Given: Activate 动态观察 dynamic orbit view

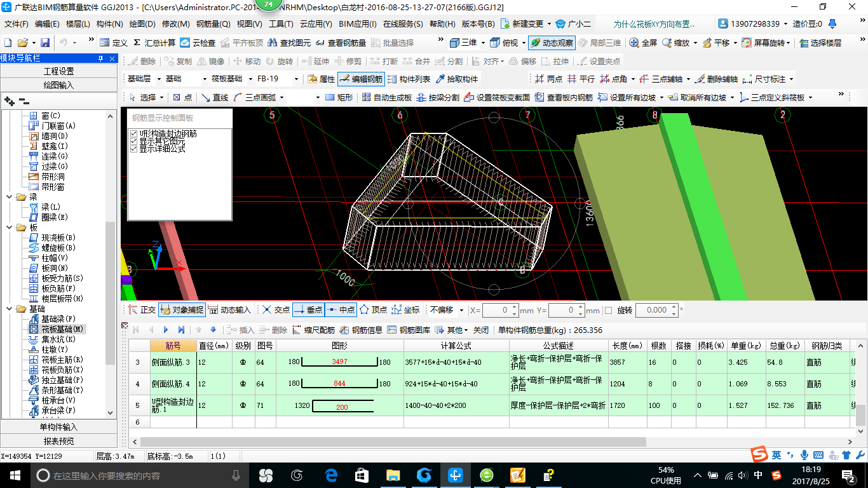Looking at the screenshot, I should (551, 43).
